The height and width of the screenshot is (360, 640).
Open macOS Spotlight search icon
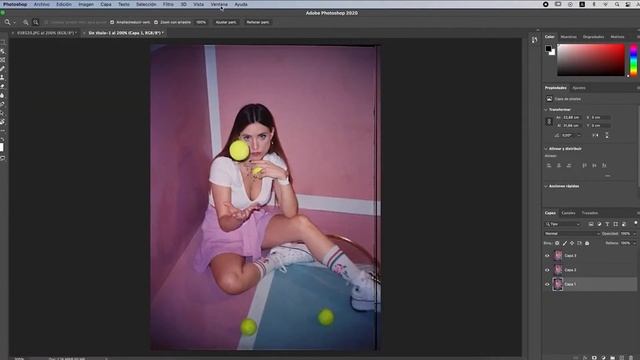[617, 4]
